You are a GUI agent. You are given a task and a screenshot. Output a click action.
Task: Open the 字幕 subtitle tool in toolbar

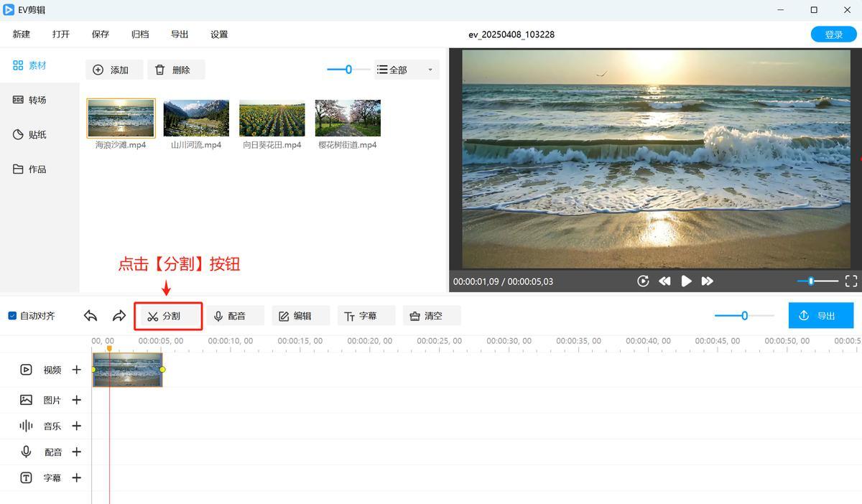[366, 316]
